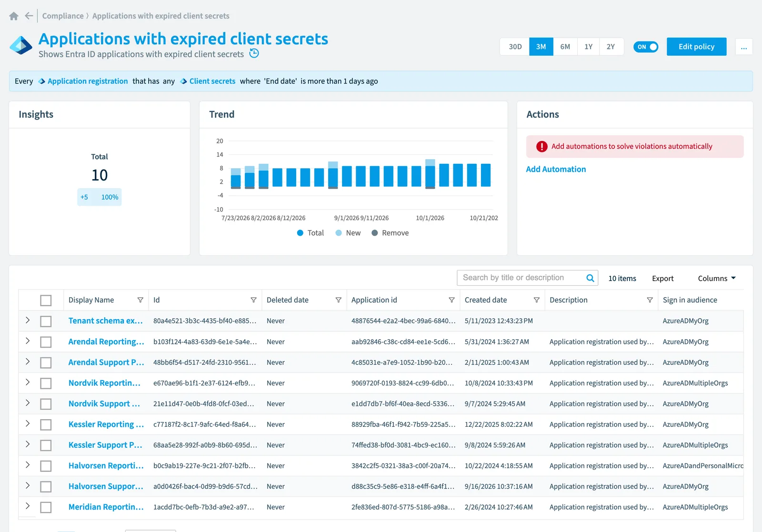Open the Columns dropdown
This screenshot has width=762, height=532.
tap(717, 279)
